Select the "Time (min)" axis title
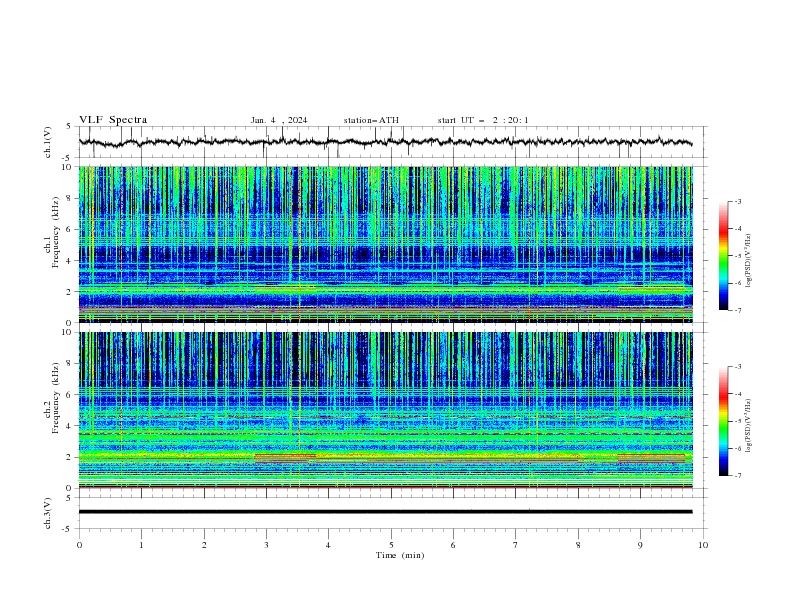This screenshot has height=612, width=792. coord(400,555)
